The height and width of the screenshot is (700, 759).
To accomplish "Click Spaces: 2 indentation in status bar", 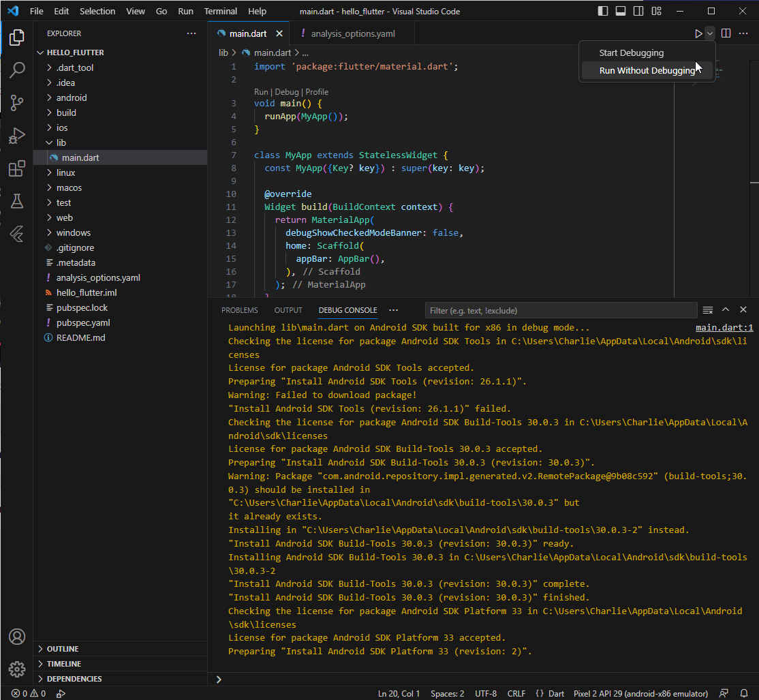I will pyautogui.click(x=447, y=694).
